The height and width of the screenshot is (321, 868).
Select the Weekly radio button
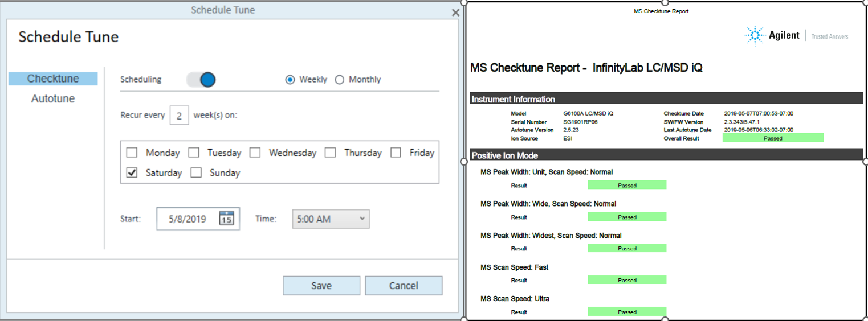coord(290,80)
